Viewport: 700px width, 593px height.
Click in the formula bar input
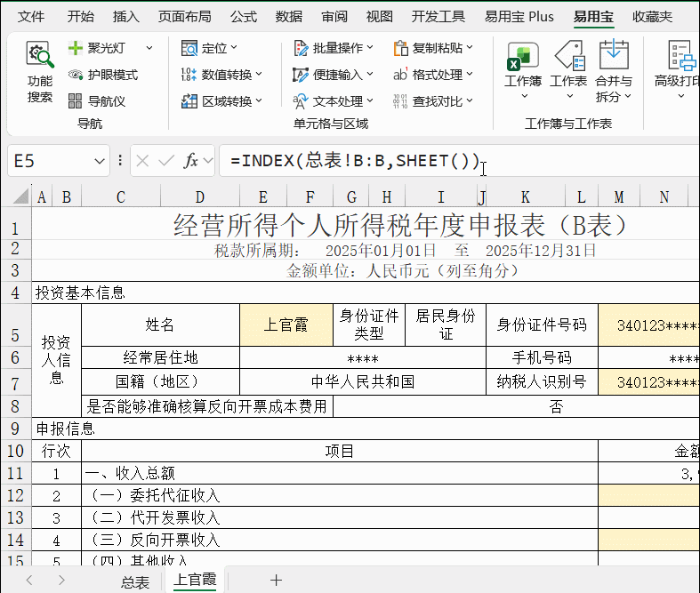tap(459, 161)
